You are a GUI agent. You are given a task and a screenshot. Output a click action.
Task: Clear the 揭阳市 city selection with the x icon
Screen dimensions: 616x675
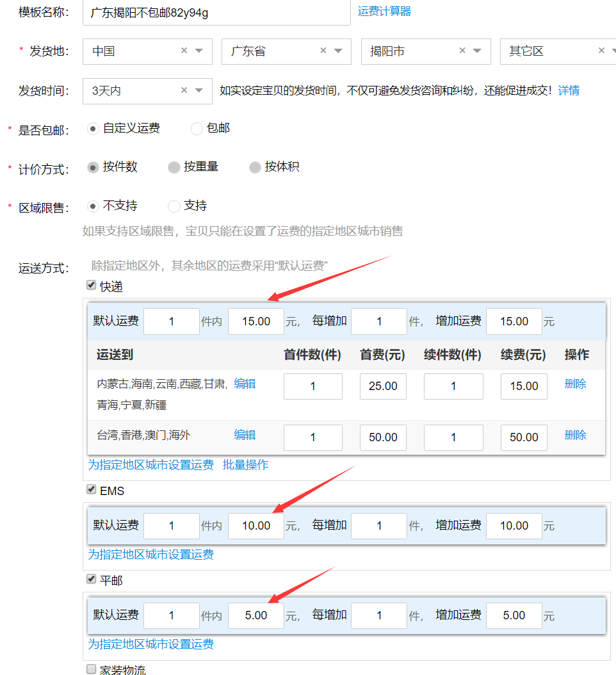coord(462,51)
